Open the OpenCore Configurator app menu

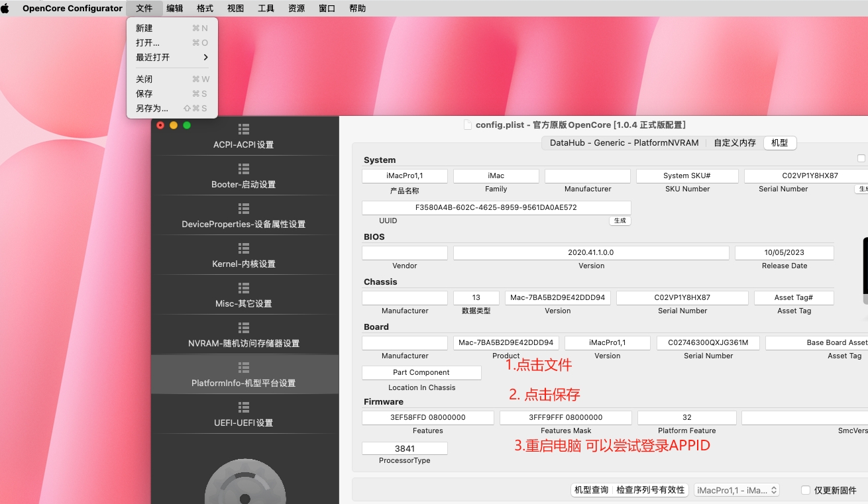72,8
